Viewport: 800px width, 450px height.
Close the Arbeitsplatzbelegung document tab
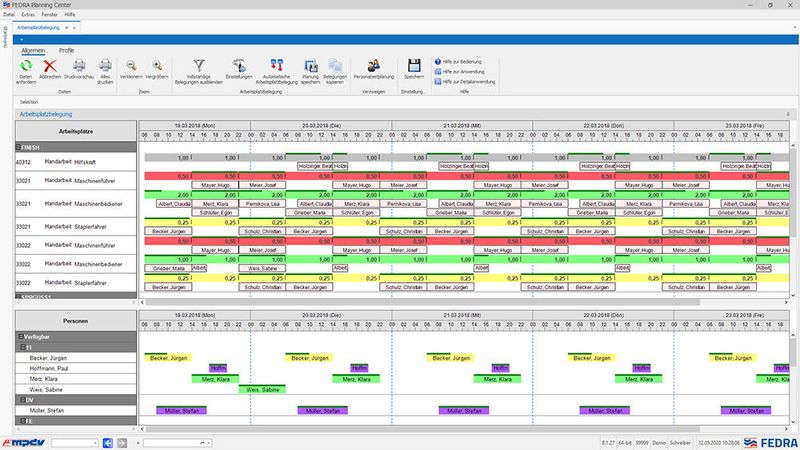click(x=74, y=28)
